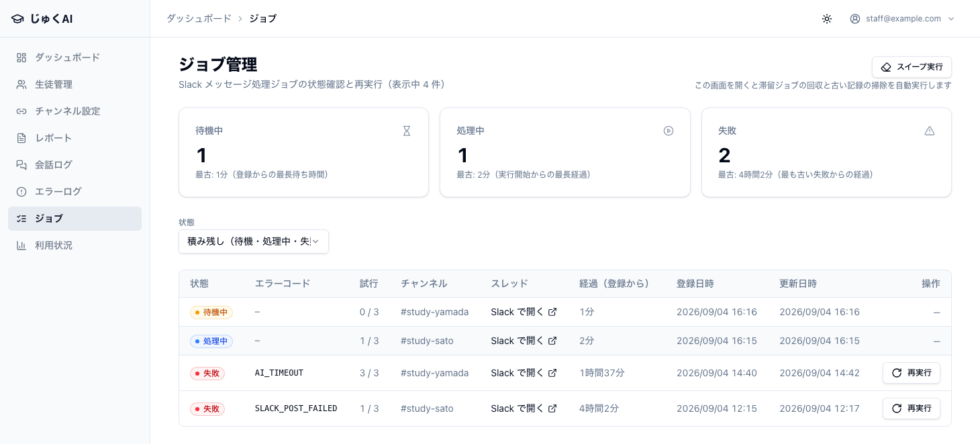Click the dashboard grid icon in sidebar
The width and height of the screenshot is (980, 444).
tap(21, 58)
